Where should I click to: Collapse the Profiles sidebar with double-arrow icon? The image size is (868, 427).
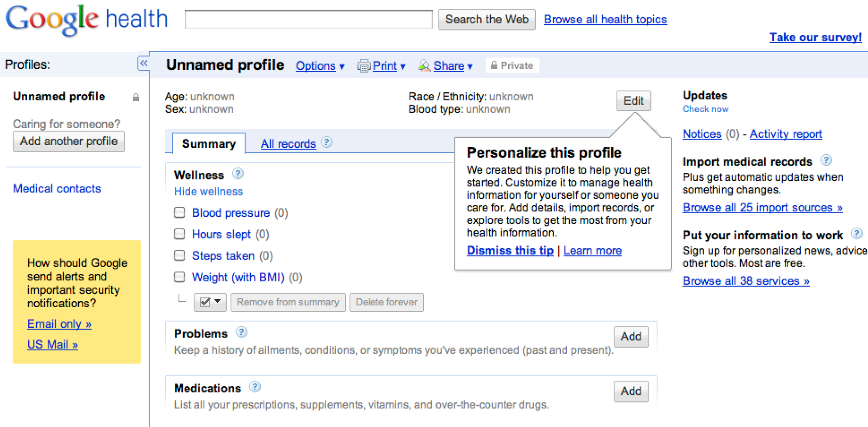point(143,64)
